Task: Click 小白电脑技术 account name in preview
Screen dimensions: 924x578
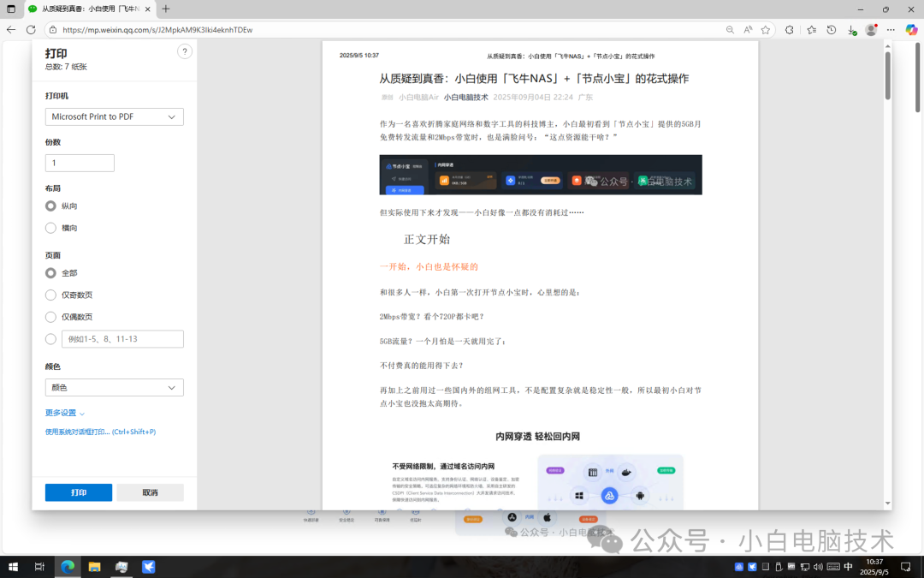Action: (x=465, y=98)
